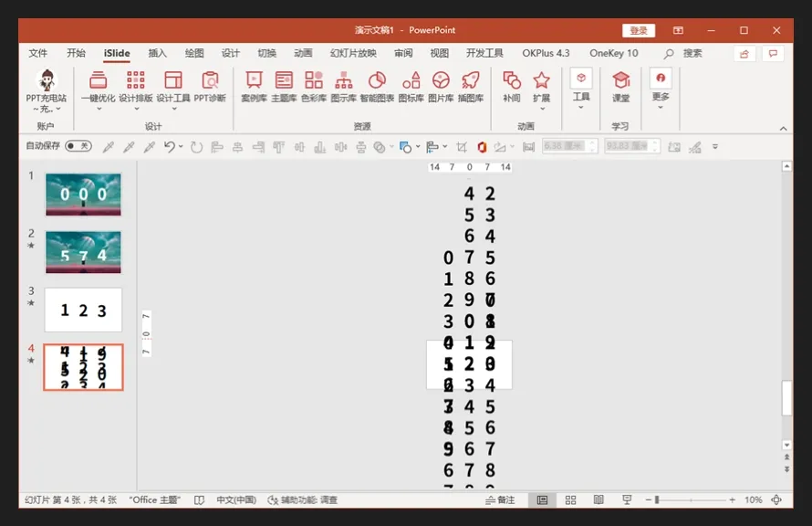Viewport: 812px width, 526px height.
Task: Open the 主题库 theme library
Action: tap(284, 81)
